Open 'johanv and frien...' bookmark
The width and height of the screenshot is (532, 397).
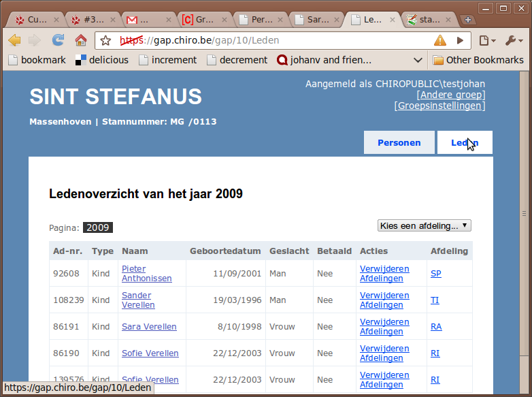(324, 60)
